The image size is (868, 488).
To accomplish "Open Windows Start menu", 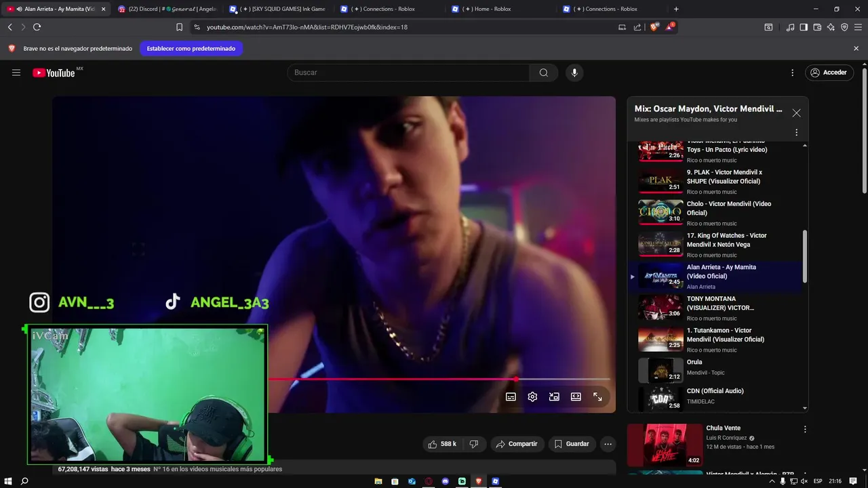I will [x=8, y=481].
